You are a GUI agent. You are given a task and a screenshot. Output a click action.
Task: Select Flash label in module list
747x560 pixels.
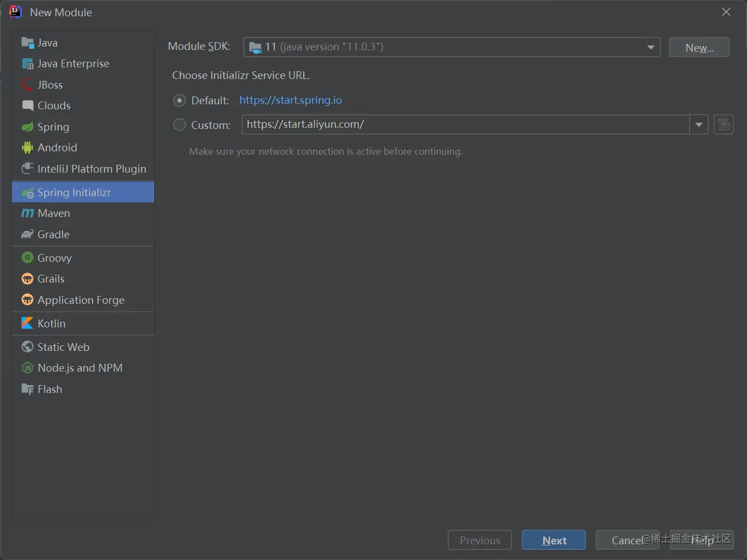[50, 389]
